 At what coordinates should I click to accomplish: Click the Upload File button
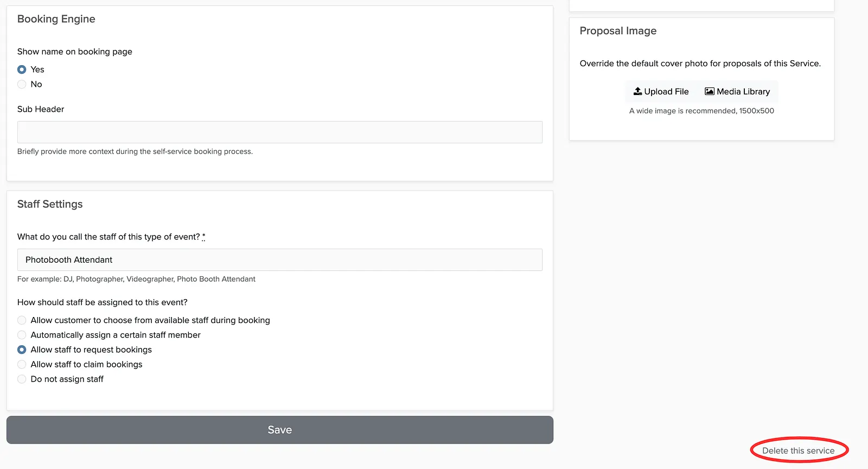tap(661, 91)
